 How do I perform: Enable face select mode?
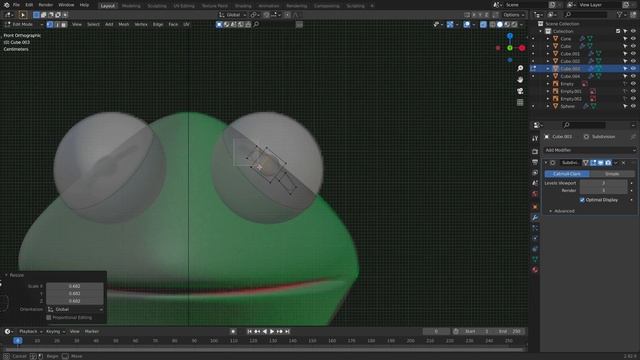[64, 24]
